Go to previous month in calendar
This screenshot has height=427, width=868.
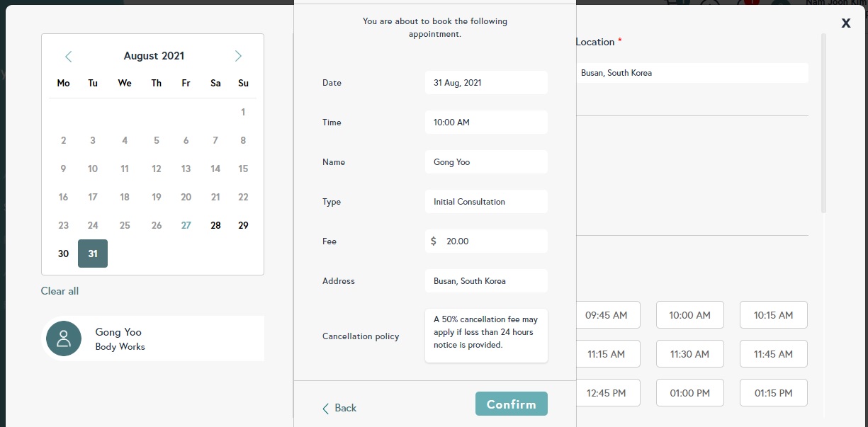(x=68, y=57)
